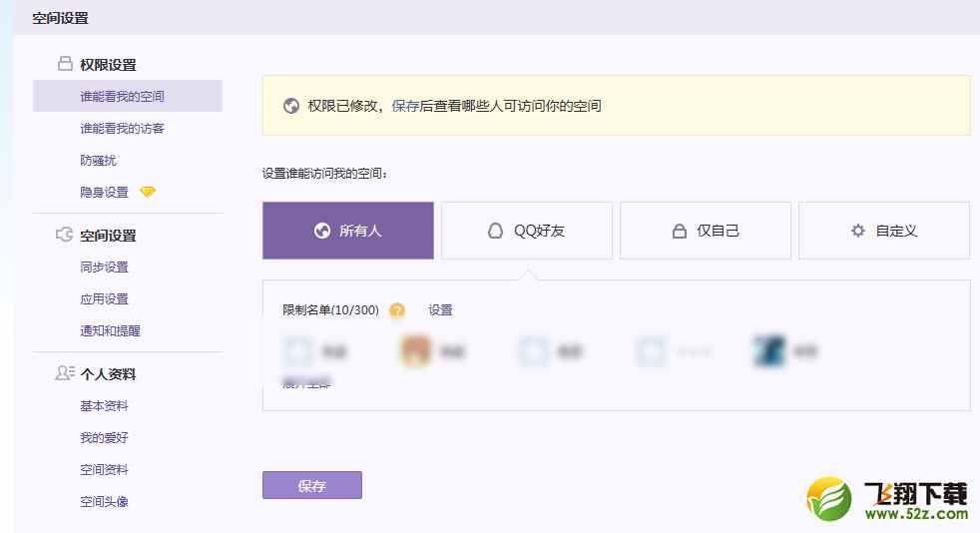Open 谁能看我的访客 settings page
This screenshot has height=533, width=980.
[122, 129]
